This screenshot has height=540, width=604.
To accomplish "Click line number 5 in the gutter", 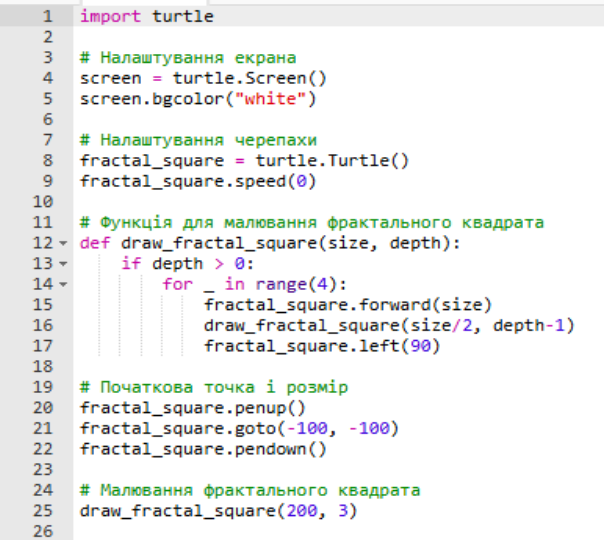I will pyautogui.click(x=47, y=99).
